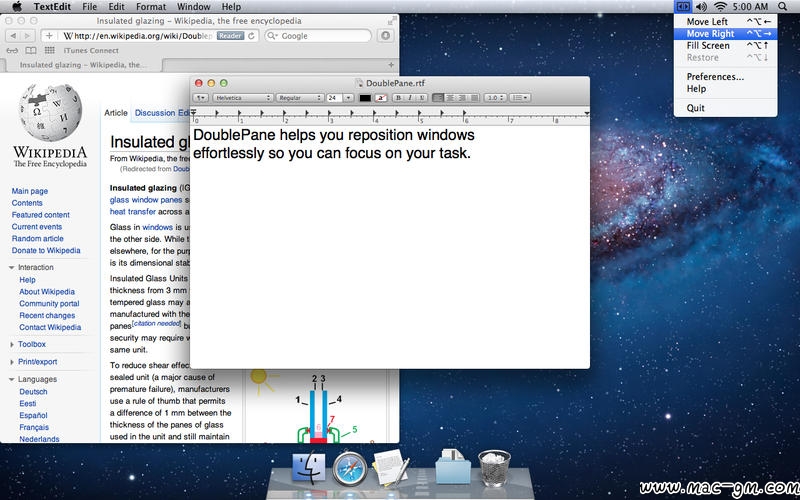800x500 pixels.
Task: Click the volume icon in menu bar
Action: [701, 7]
